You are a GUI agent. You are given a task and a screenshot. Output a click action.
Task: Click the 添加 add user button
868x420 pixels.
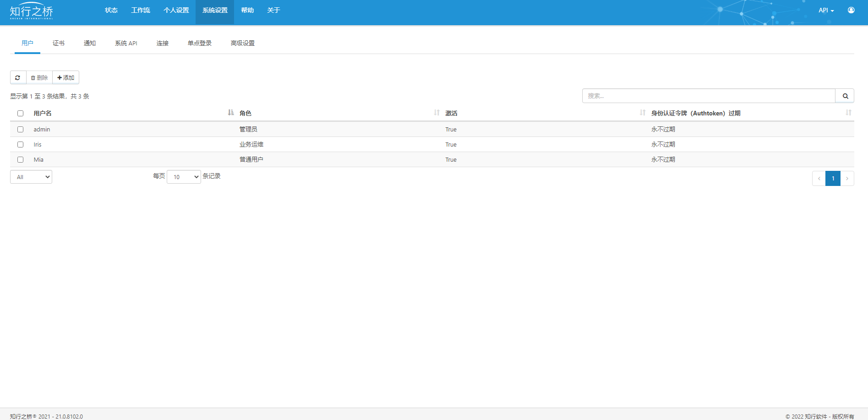[x=66, y=77]
